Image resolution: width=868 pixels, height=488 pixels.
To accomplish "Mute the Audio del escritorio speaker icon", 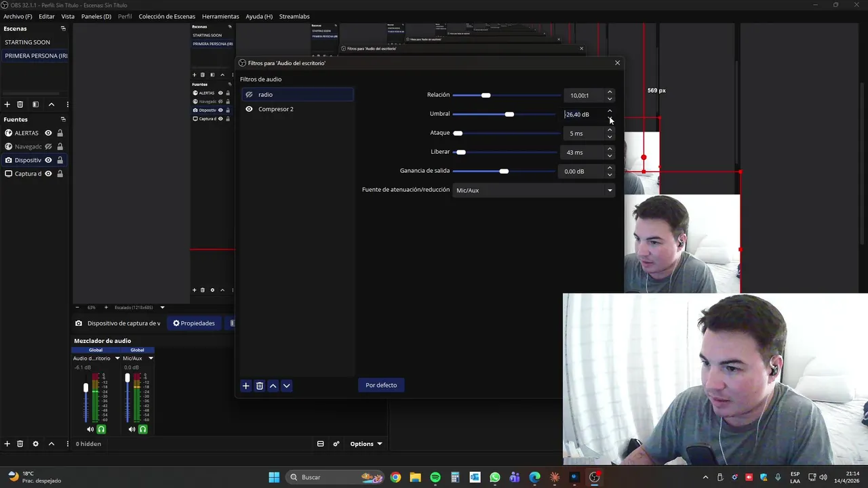I will pos(90,429).
